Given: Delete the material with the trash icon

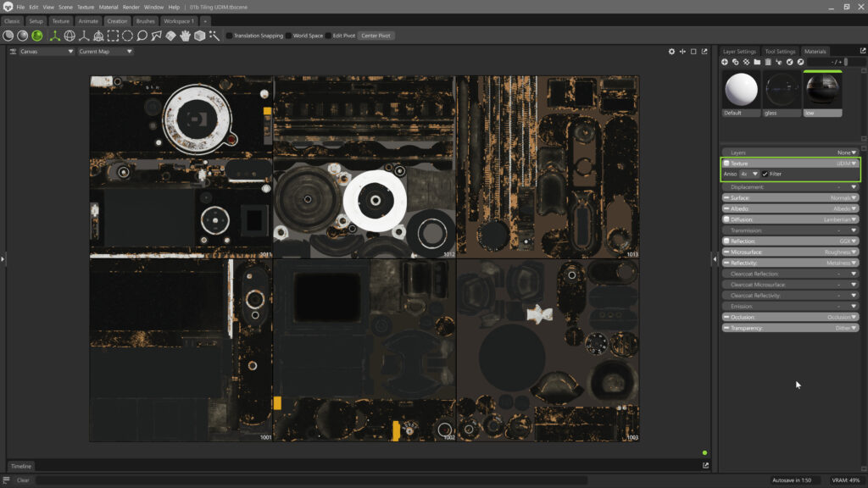Looking at the screenshot, I should coord(768,62).
